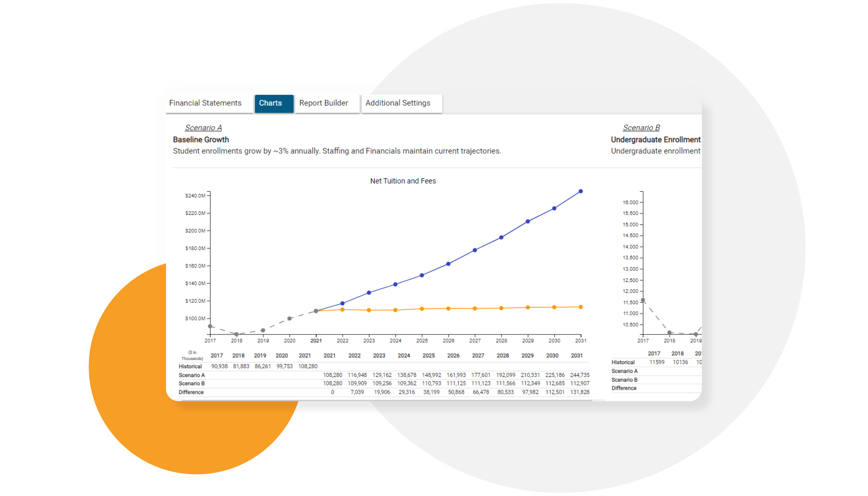The width and height of the screenshot is (868, 496).
Task: Click the 2025 x-axis label on tuition chart
Action: pyautogui.click(x=422, y=341)
